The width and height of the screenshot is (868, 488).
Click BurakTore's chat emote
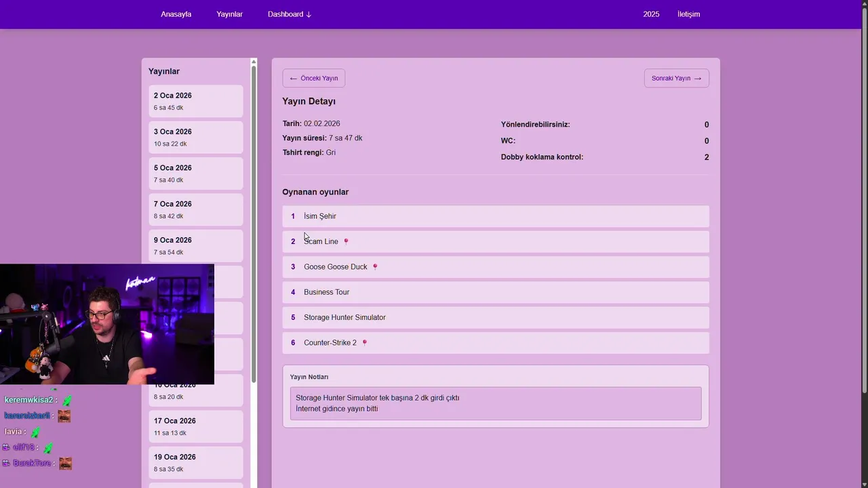[65, 464]
